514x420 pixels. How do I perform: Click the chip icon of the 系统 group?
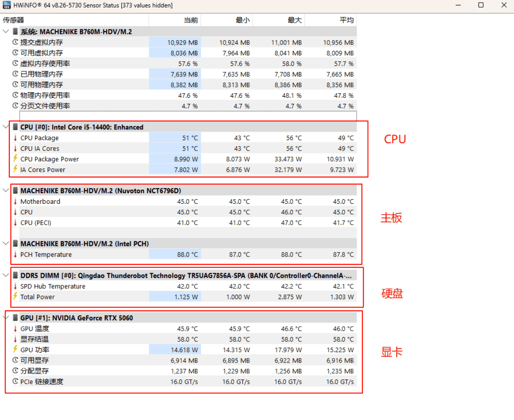click(15, 31)
